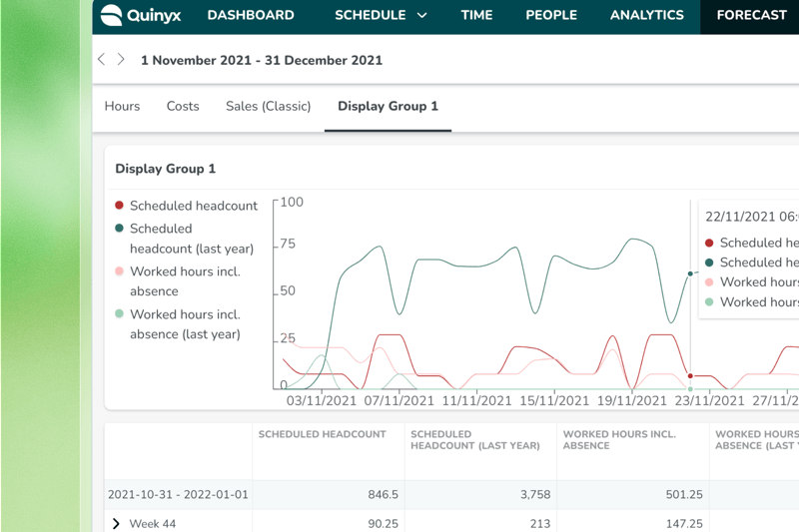Select the Forecast menu item
Viewport: 799px width, 532px height.
[x=751, y=15]
